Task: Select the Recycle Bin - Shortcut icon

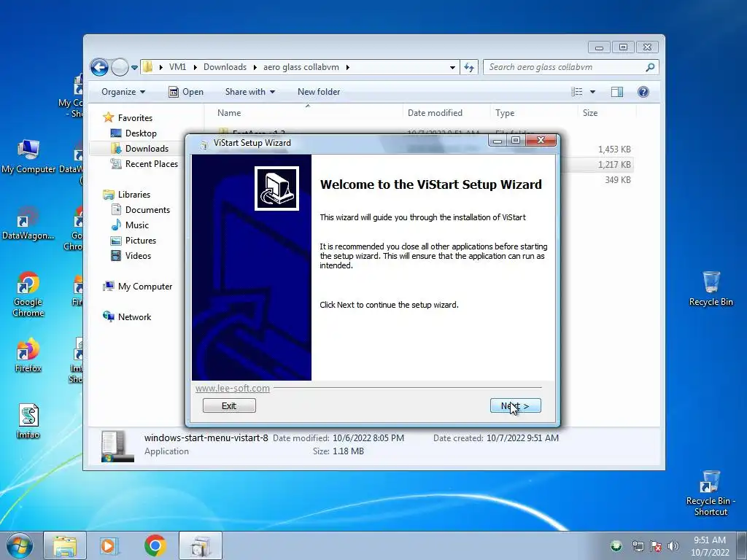Action: point(711,494)
